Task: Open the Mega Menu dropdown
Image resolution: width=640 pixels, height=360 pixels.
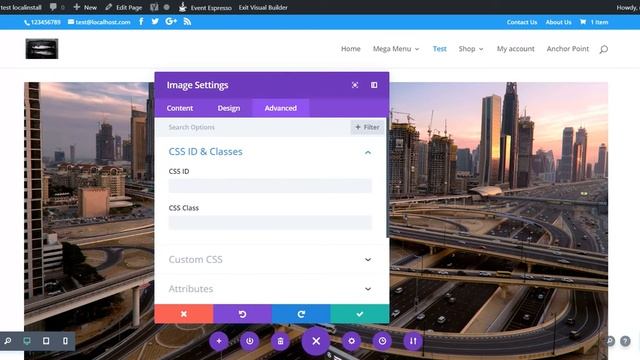Action: point(396,49)
